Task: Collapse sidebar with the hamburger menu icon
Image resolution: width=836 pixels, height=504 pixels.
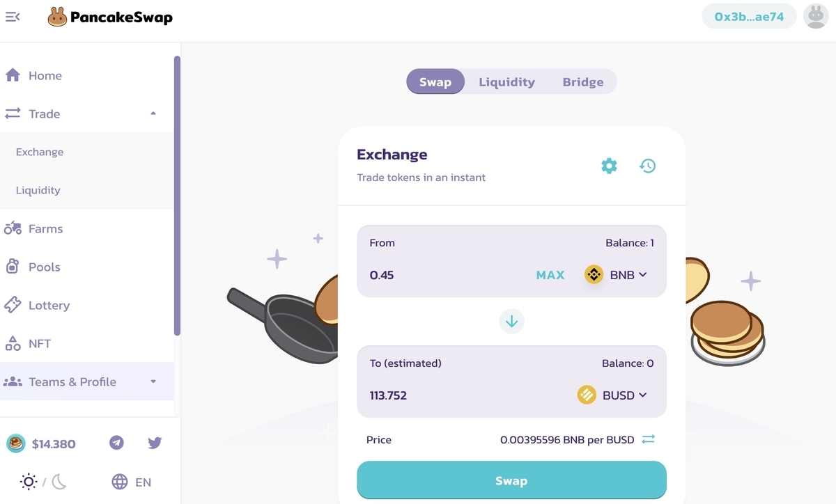Action: [x=13, y=17]
